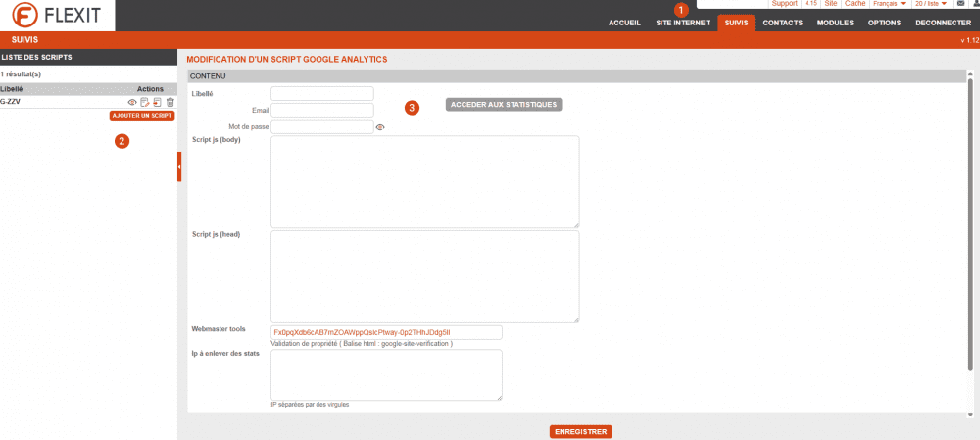Show password using eye next to Mot de passe
The image size is (980, 440).
point(380,127)
